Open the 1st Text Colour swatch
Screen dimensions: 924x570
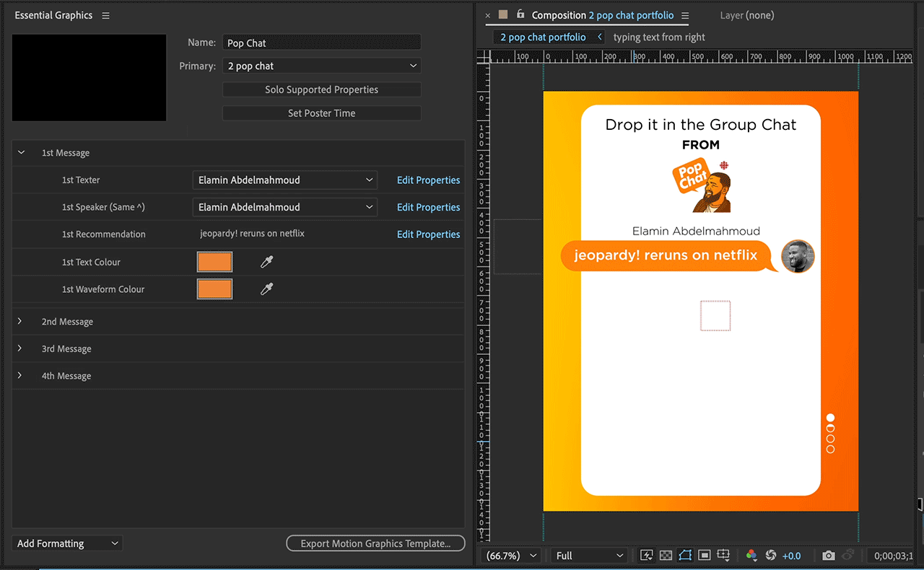pyautogui.click(x=214, y=262)
